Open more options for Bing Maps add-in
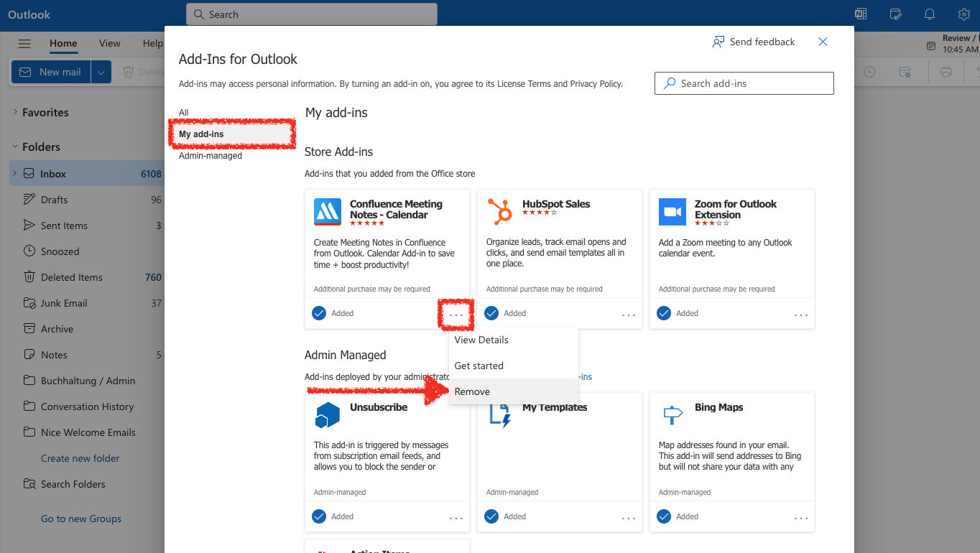The width and height of the screenshot is (980, 553). tap(801, 518)
